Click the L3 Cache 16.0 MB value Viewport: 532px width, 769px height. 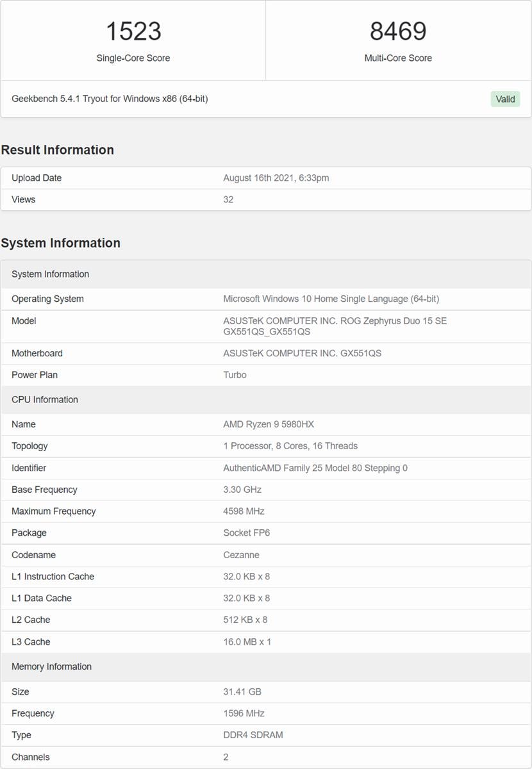(x=247, y=641)
